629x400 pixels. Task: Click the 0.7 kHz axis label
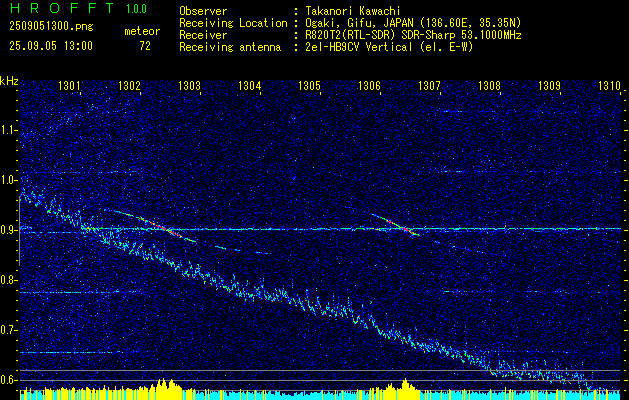pyautogui.click(x=9, y=330)
